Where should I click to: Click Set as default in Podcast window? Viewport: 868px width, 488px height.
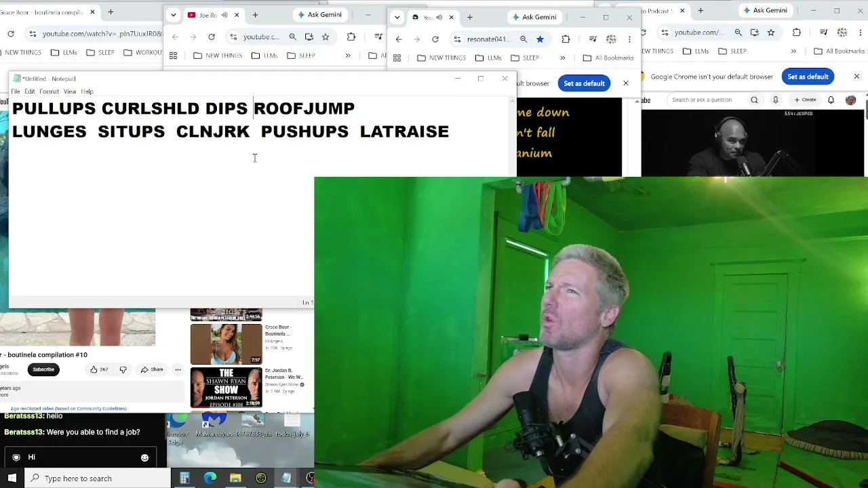point(808,77)
